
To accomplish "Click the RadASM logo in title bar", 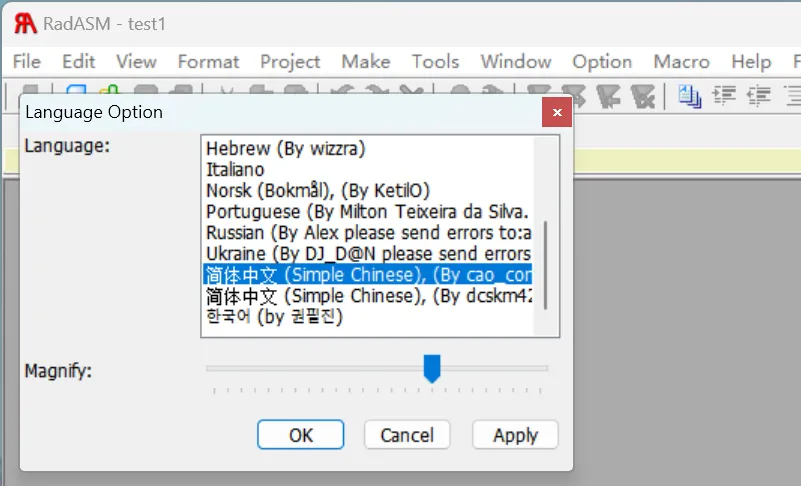I will click(x=25, y=24).
